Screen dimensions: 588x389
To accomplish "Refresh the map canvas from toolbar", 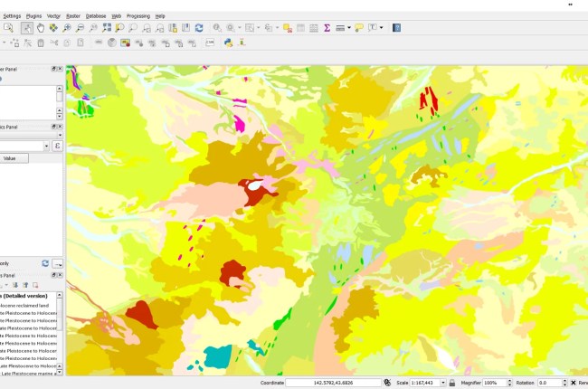I will (x=199, y=28).
